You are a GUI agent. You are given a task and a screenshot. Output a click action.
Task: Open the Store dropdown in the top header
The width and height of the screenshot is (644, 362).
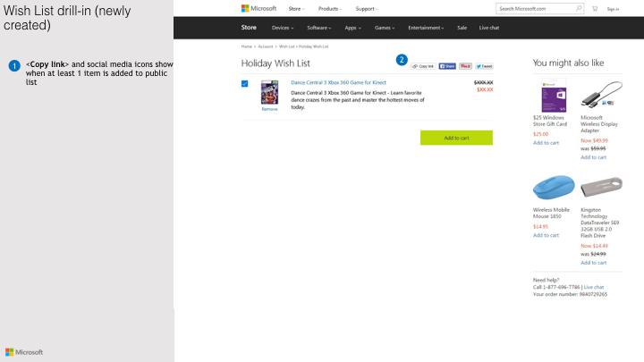(x=296, y=9)
